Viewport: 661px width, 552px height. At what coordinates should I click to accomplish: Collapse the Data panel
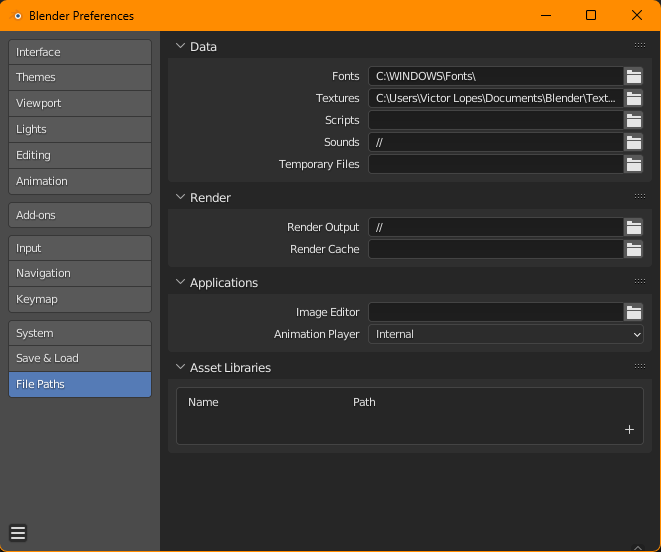[180, 46]
